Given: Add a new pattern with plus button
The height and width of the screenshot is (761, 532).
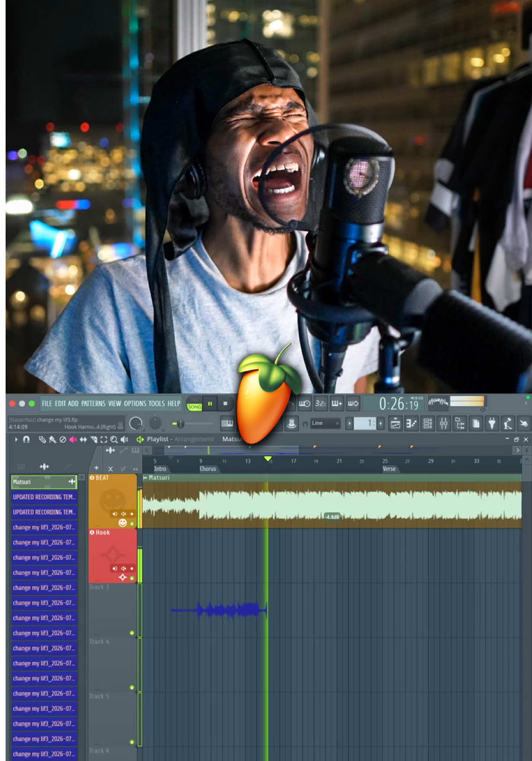Looking at the screenshot, I should 381,424.
